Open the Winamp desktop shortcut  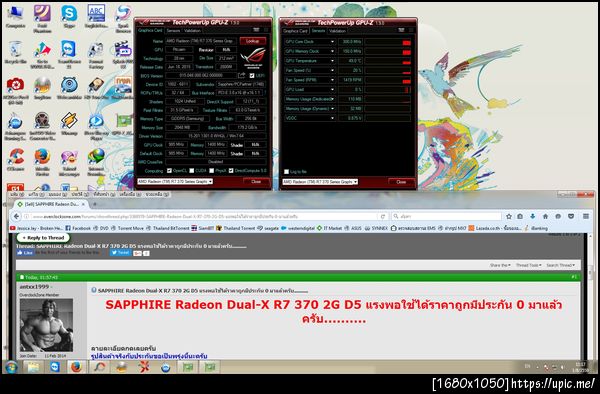point(69,124)
